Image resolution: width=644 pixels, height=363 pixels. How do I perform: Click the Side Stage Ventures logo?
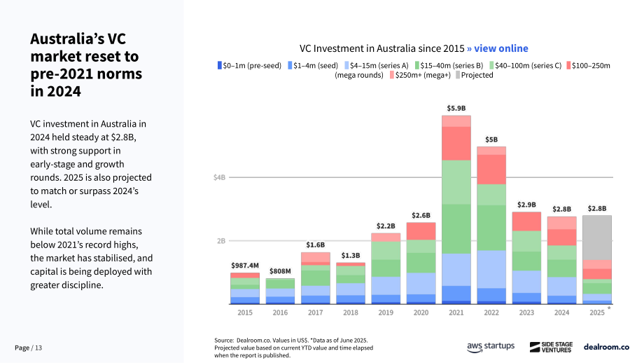[x=551, y=347]
